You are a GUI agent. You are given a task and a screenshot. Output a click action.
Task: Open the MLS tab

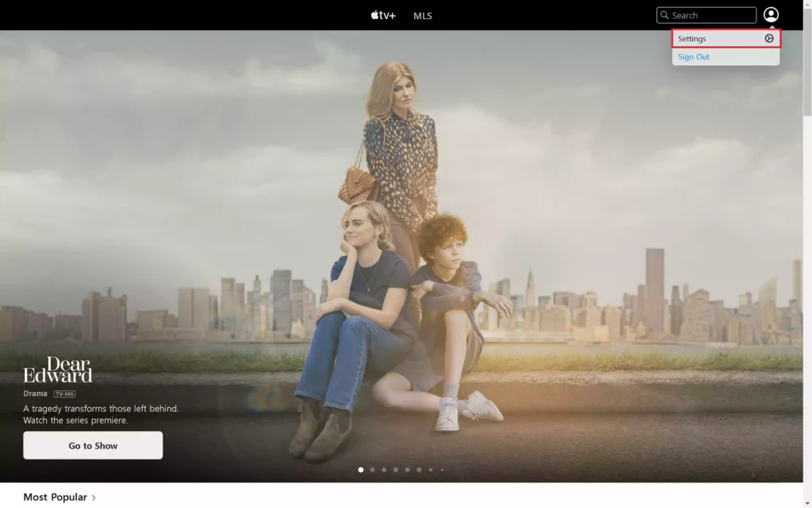click(423, 16)
